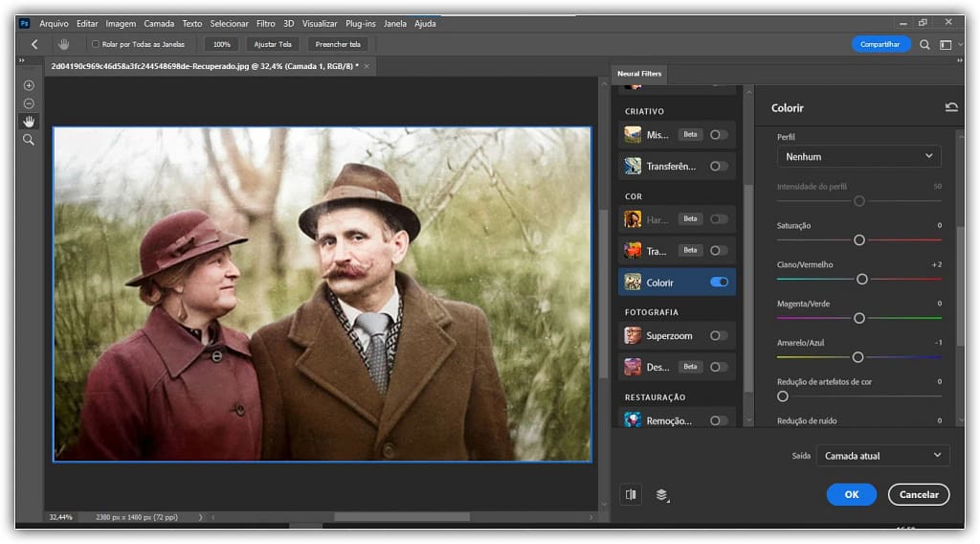
Task: Click the OK button
Action: click(851, 494)
